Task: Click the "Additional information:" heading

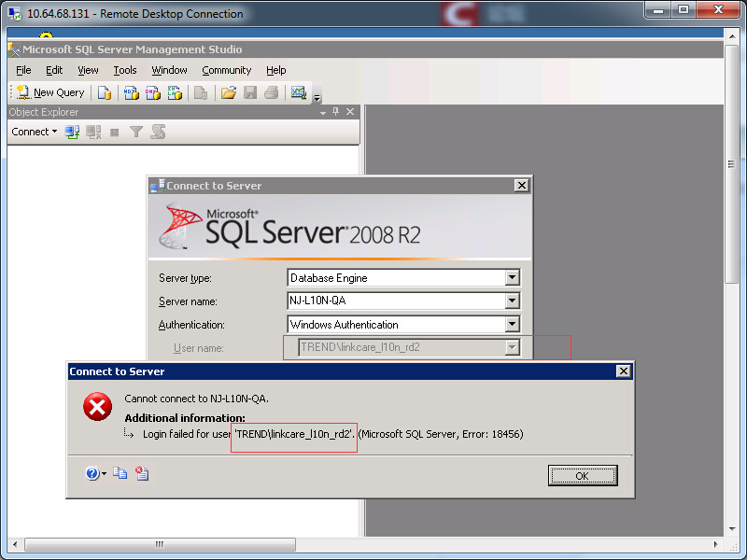Action: pos(185,418)
